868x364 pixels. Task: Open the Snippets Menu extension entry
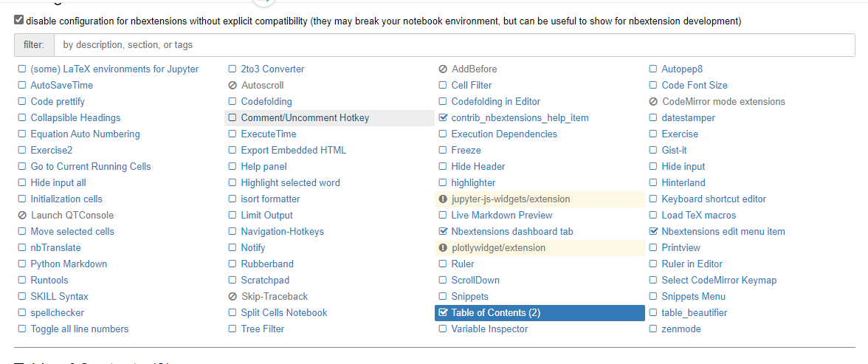tap(693, 296)
